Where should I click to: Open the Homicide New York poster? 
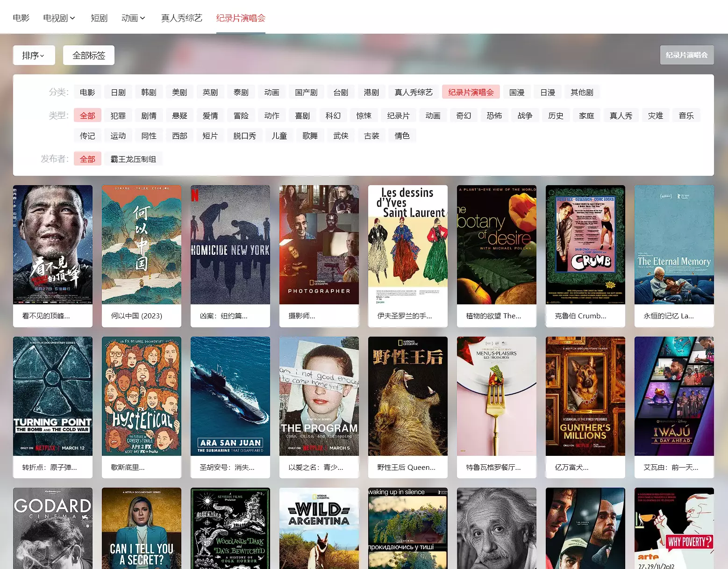(x=230, y=245)
